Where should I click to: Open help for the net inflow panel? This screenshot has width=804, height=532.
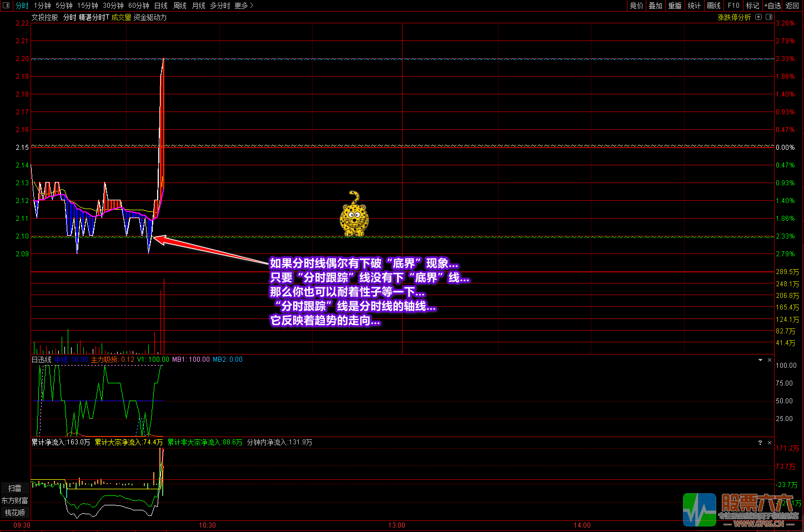click(x=760, y=443)
